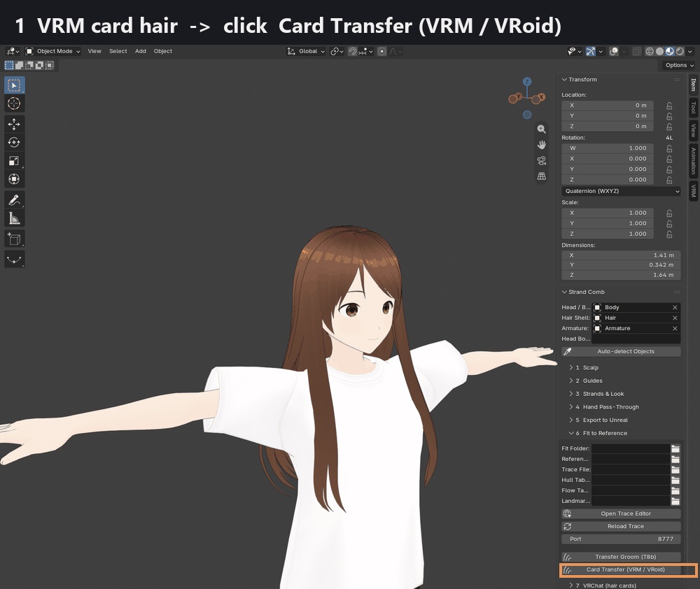Open the Options dropdown
700x589 pixels.
point(679,65)
